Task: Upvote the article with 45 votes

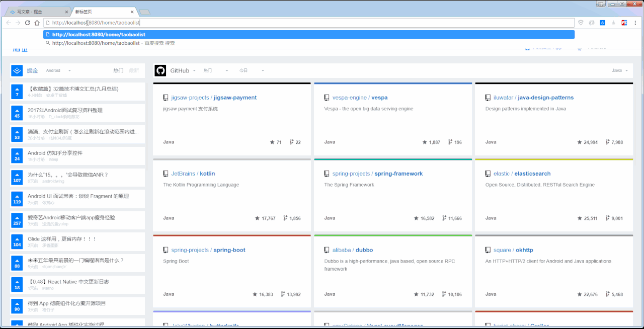Action: [17, 113]
